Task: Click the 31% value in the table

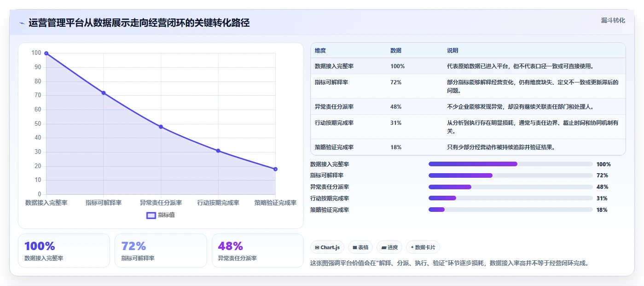Action: click(396, 123)
